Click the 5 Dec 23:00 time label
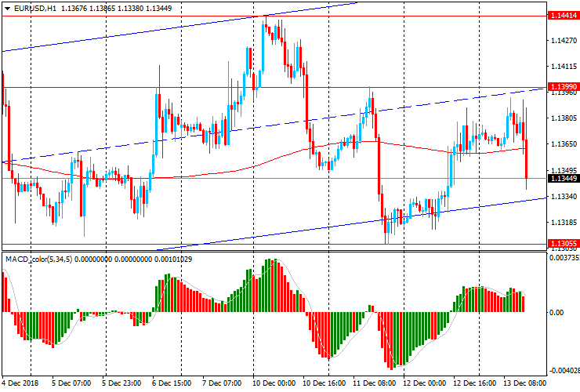The width and height of the screenshot is (580, 392). coord(122,384)
